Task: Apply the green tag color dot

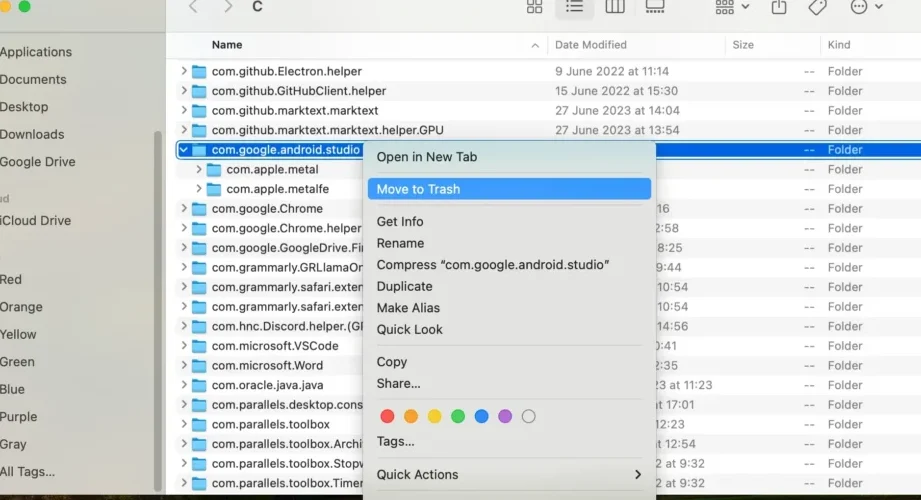Action: pos(458,416)
